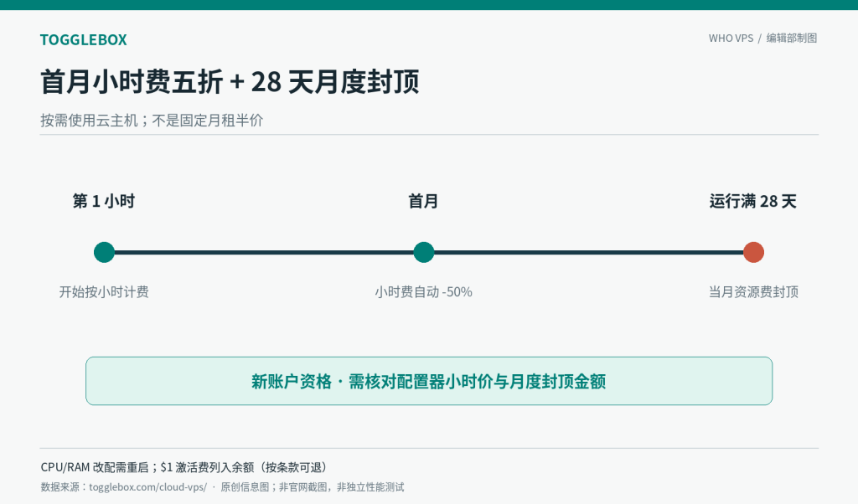Viewport: 858px width, 504px height.
Task: Click the 首月 timeline label
Action: coord(423,201)
